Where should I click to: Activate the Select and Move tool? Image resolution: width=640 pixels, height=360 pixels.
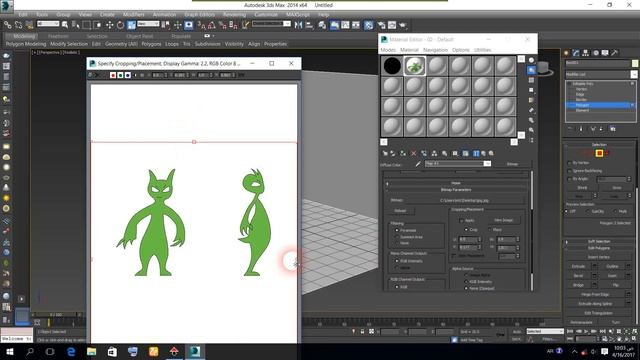coord(109,25)
